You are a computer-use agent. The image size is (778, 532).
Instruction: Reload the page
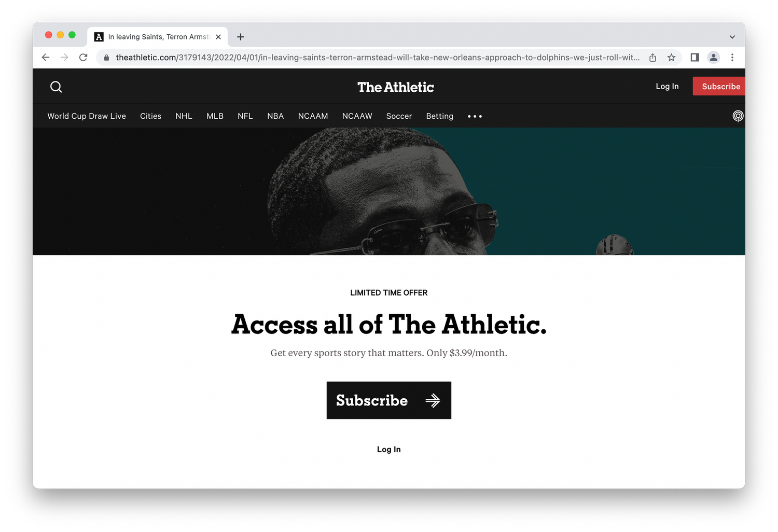click(83, 58)
